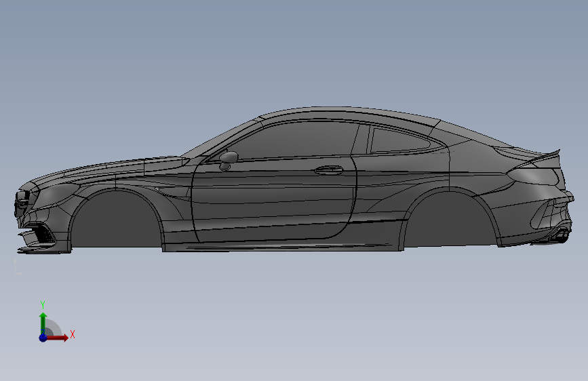
Task: Click the rear quarter window glass
Action: point(401,140)
